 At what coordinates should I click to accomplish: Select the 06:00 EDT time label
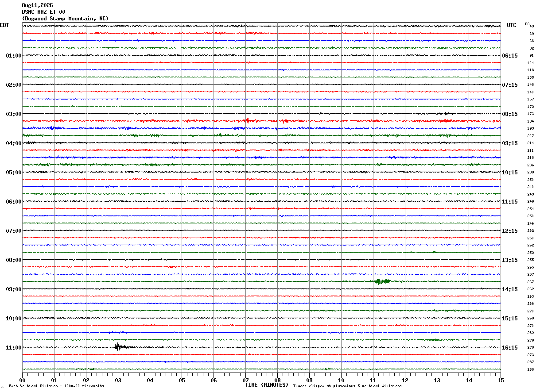tap(13, 202)
